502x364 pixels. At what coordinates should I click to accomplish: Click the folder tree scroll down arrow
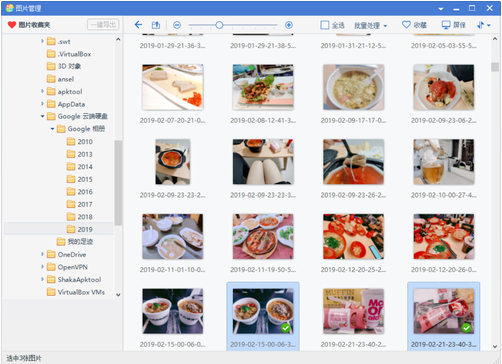118,295
